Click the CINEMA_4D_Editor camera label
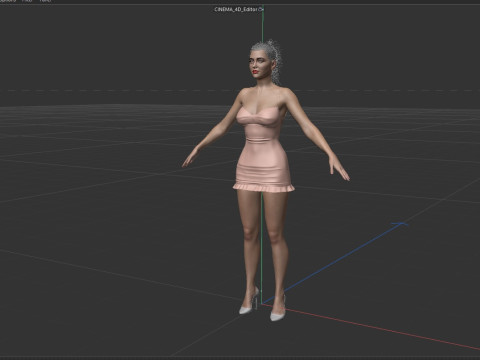 point(236,9)
